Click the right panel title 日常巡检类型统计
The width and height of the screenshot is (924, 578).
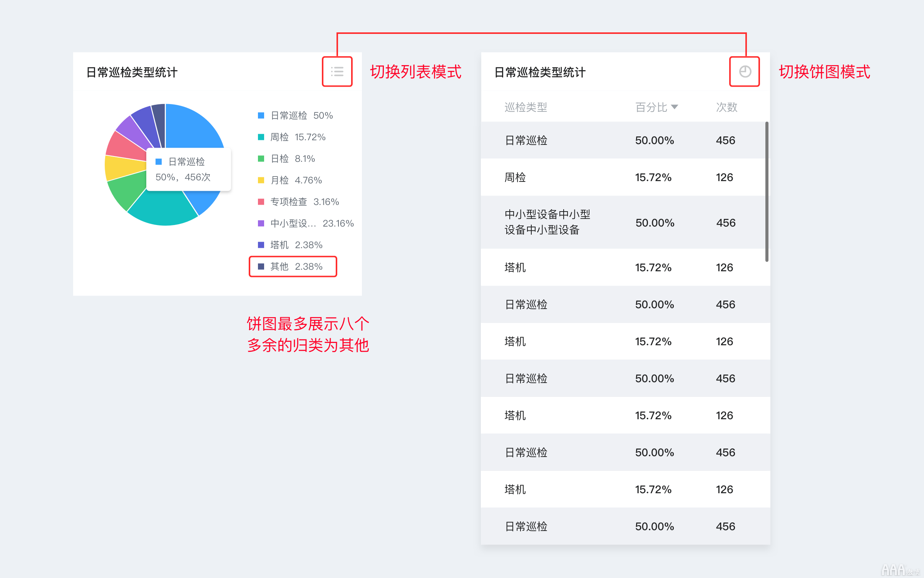coord(540,72)
